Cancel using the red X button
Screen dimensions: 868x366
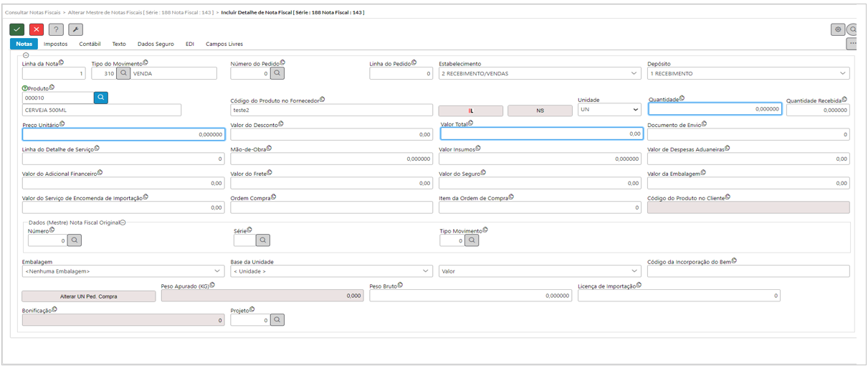pos(37,29)
